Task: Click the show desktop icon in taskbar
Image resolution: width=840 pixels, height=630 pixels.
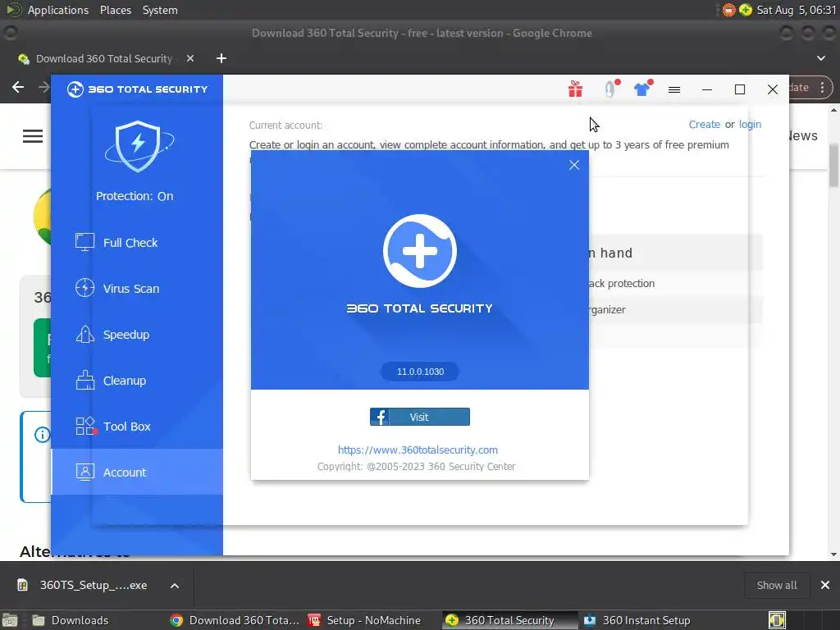Action: [x=10, y=620]
